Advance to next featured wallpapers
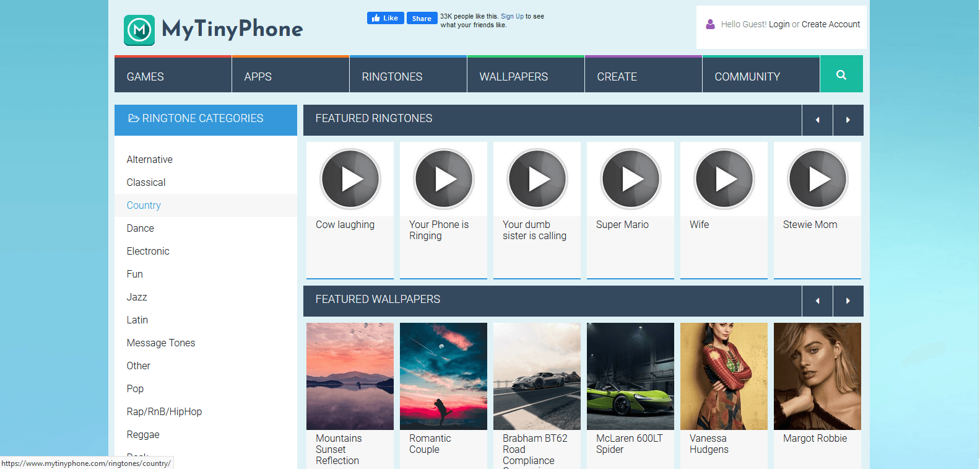This screenshot has height=469, width=980. [x=848, y=301]
